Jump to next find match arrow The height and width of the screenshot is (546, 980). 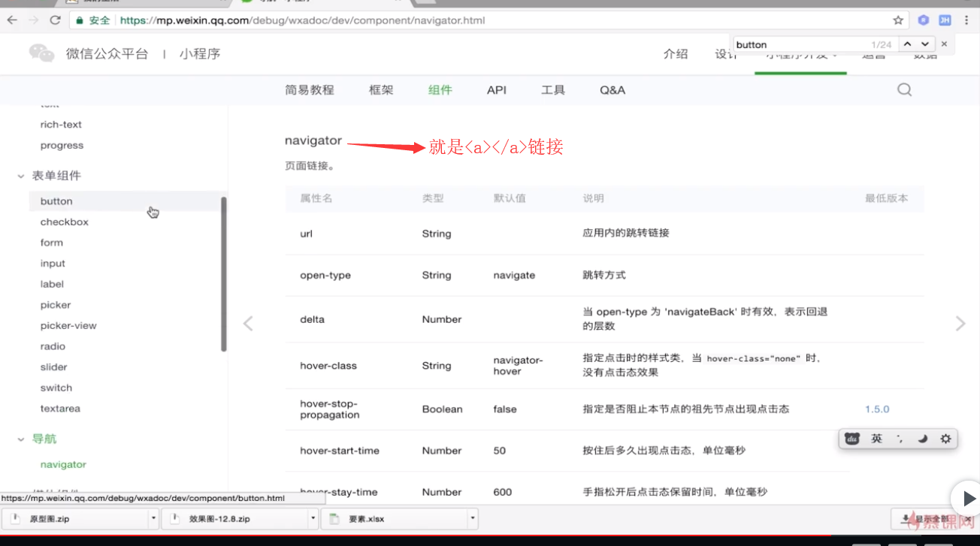925,44
